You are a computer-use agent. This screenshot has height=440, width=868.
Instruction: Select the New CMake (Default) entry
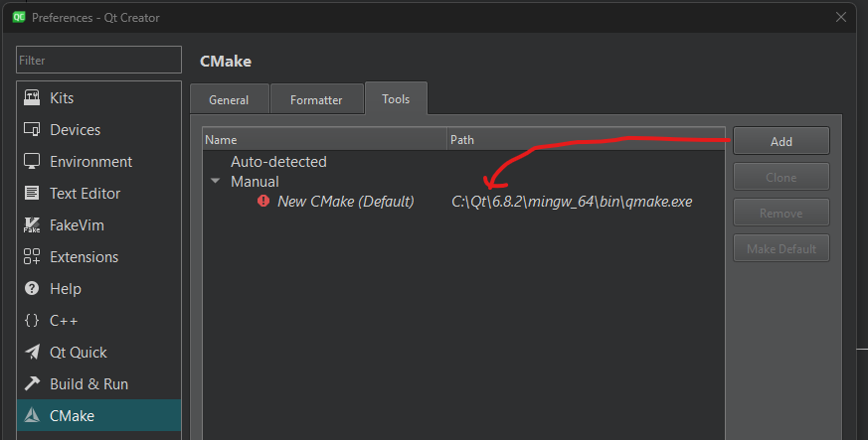[x=344, y=202]
